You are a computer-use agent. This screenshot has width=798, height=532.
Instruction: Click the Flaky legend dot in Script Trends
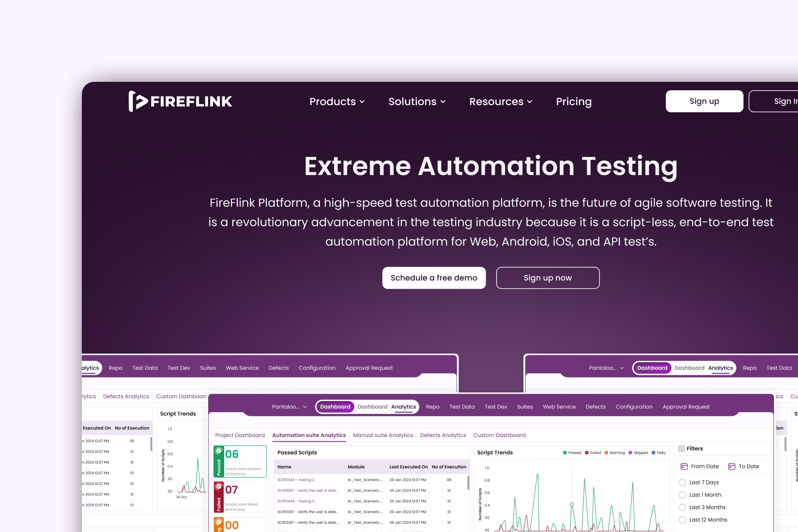pos(653,453)
